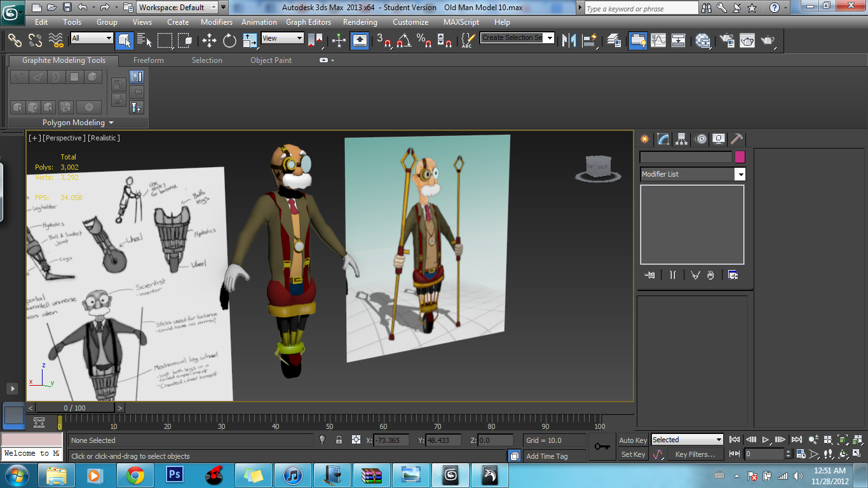Open the Render Setup dialog
868x488 pixels.
(727, 41)
